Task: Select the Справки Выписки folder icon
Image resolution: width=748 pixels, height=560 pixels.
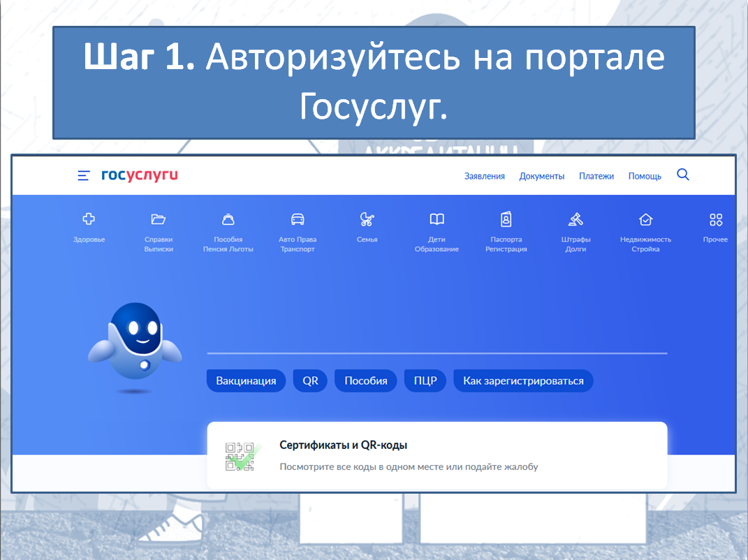Action: [x=159, y=219]
